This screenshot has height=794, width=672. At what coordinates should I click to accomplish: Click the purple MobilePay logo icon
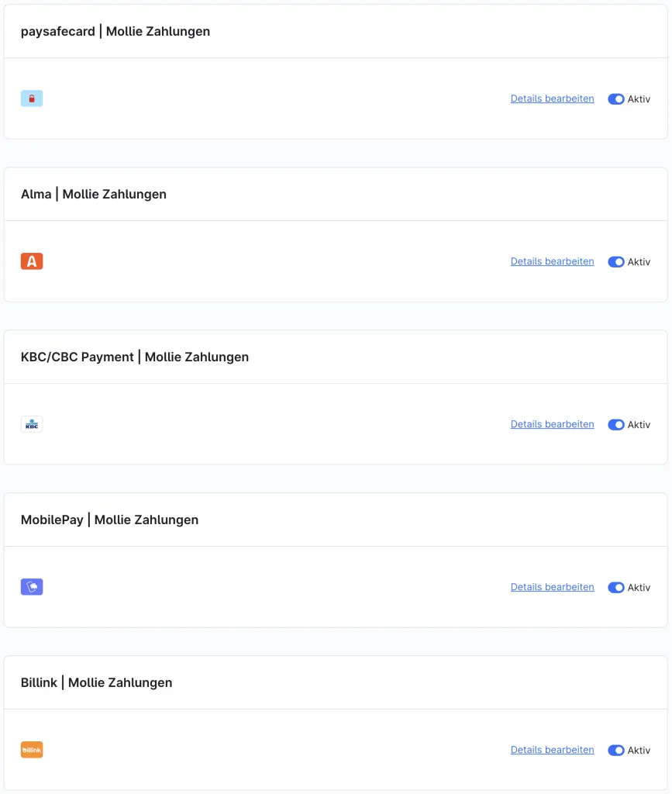32,587
